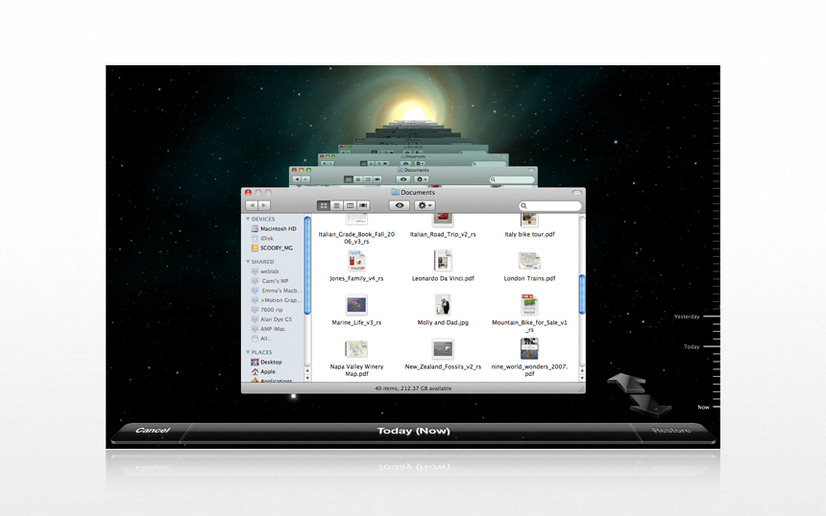Click the Documents folder proxy icon in title
This screenshot has width=826, height=516.
click(395, 192)
